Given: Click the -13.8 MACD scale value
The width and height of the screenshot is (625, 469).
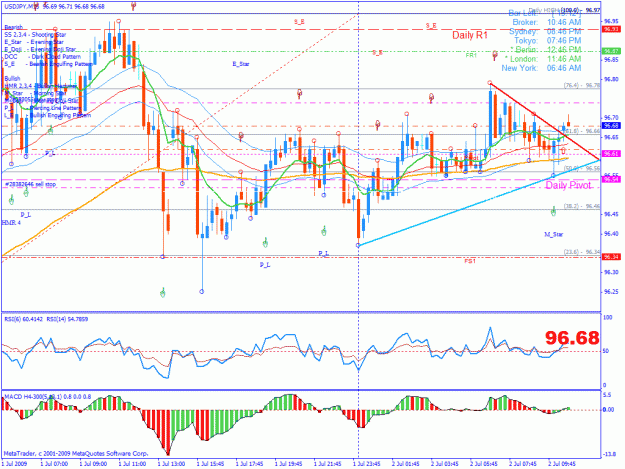Looking at the screenshot, I should point(609,454).
